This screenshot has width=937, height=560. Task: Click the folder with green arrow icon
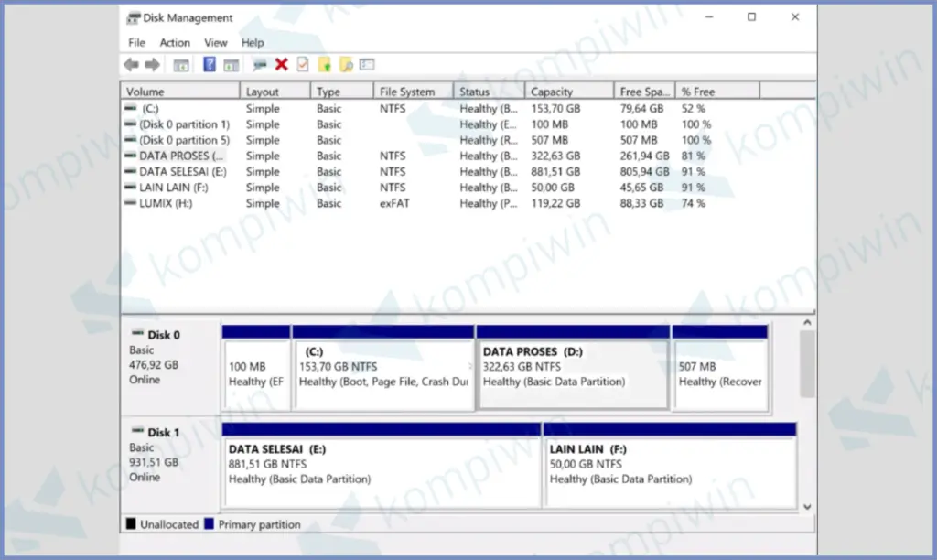(x=324, y=64)
